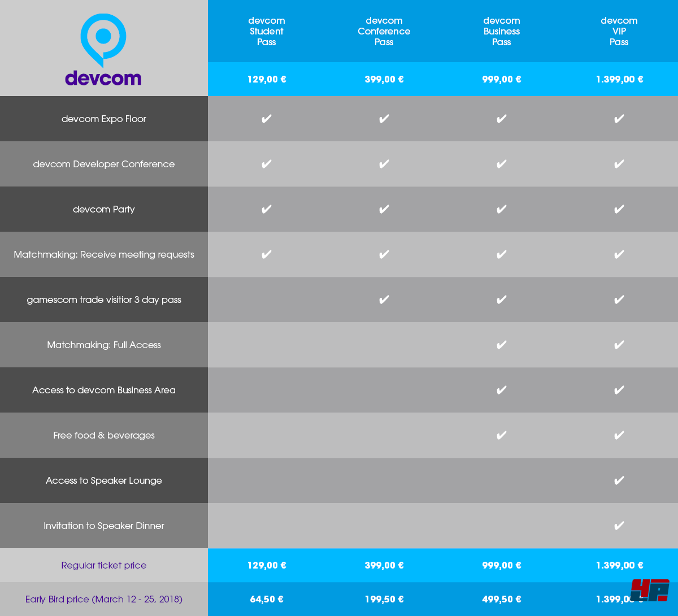Select the devcom Student Pass column header
Viewport: 678px width, 616px height.
[267, 31]
